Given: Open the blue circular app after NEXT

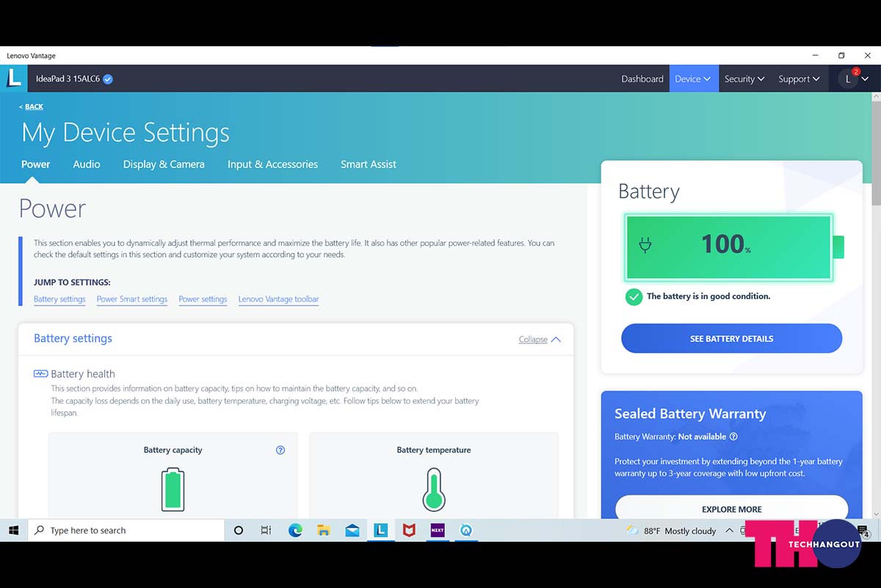Looking at the screenshot, I should [465, 530].
